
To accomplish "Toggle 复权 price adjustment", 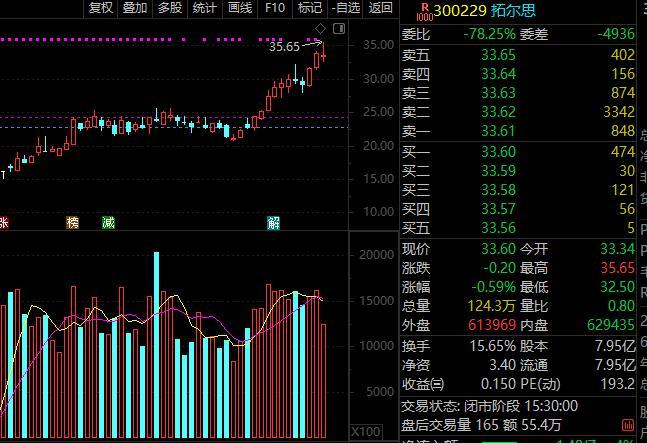I will coord(101,8).
